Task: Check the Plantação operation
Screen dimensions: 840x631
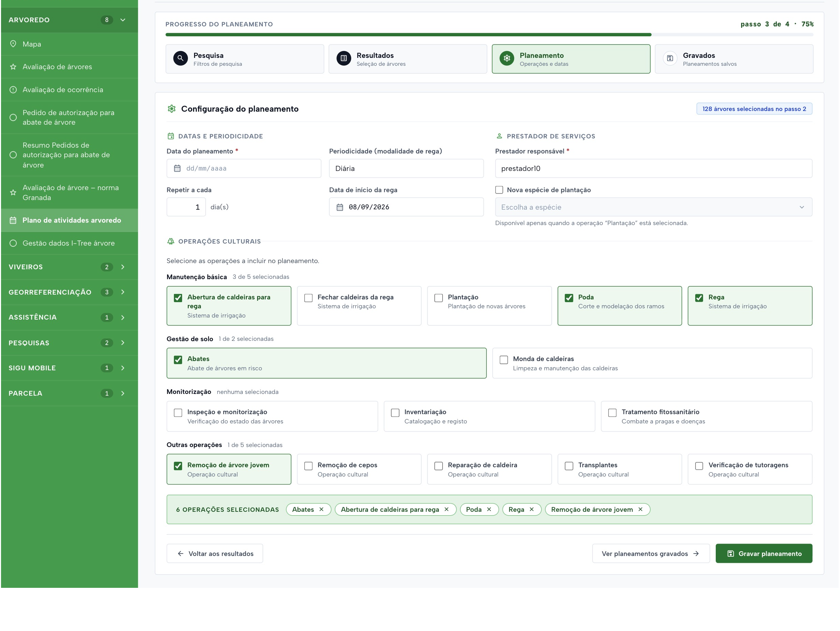Action: click(x=438, y=298)
